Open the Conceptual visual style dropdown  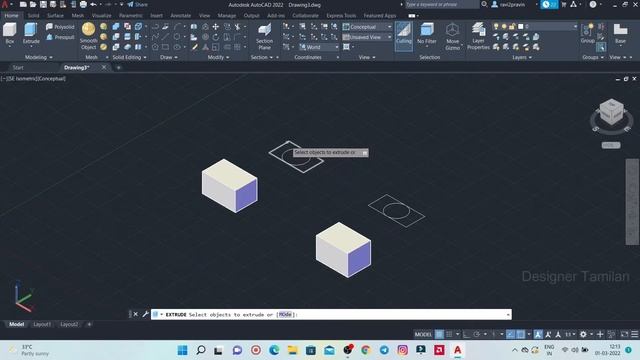[x=367, y=27]
